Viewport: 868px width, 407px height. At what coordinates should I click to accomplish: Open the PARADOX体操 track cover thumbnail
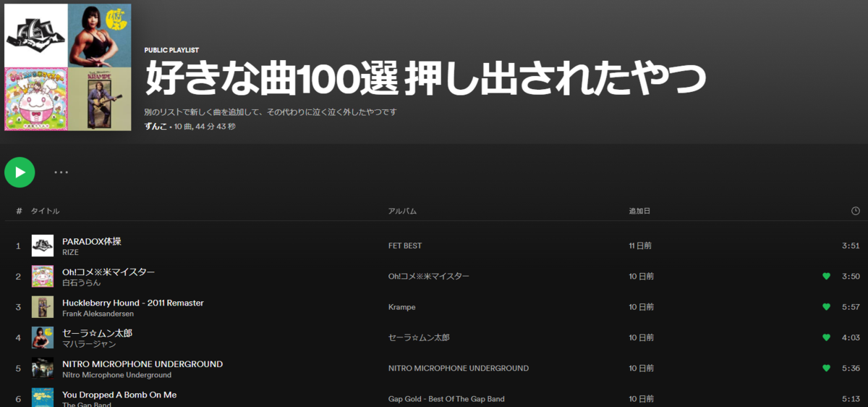point(43,246)
